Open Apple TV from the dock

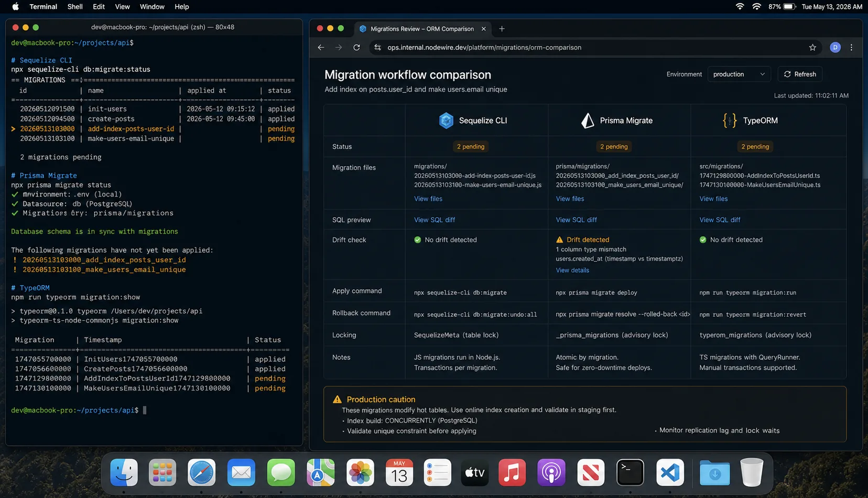pyautogui.click(x=475, y=473)
